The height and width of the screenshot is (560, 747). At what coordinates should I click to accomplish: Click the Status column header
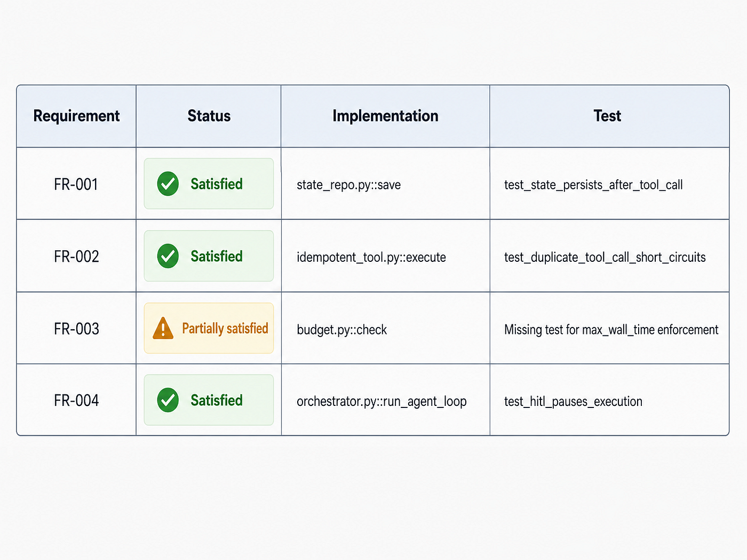click(x=209, y=116)
